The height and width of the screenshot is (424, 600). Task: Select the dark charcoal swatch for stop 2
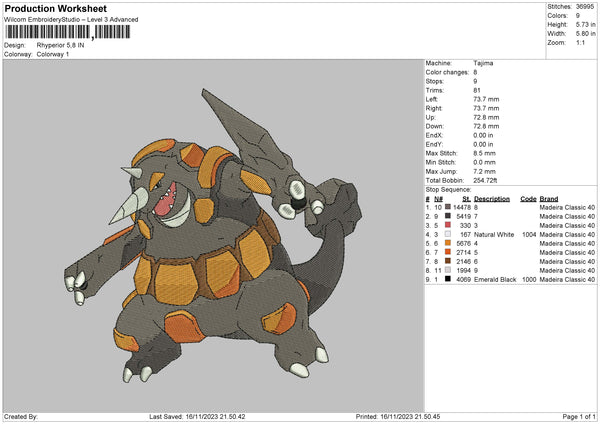pyautogui.click(x=448, y=216)
